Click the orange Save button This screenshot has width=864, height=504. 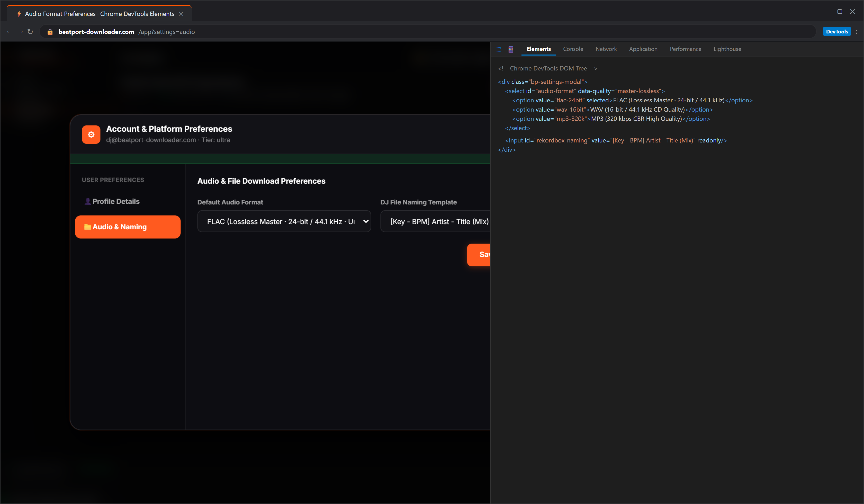click(479, 254)
